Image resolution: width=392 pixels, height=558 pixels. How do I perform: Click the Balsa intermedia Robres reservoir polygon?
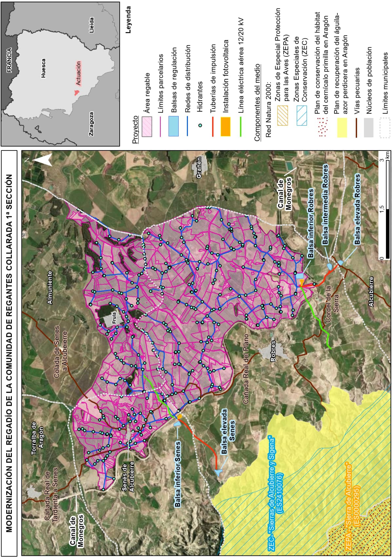(329, 266)
